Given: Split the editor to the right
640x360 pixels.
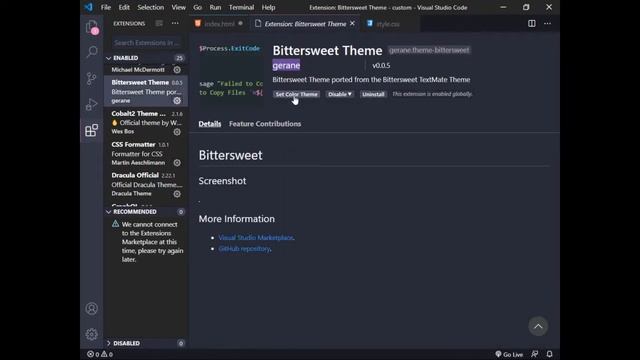Looking at the screenshot, I should tap(531, 24).
